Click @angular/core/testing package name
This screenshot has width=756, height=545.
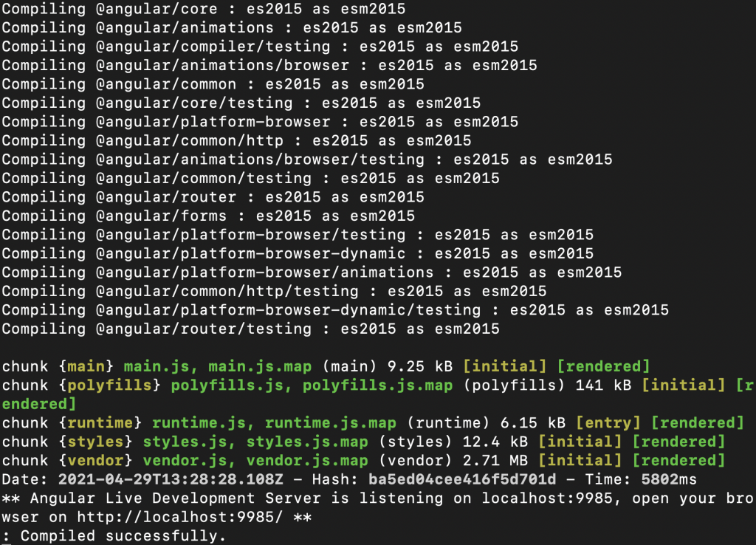pos(194,103)
